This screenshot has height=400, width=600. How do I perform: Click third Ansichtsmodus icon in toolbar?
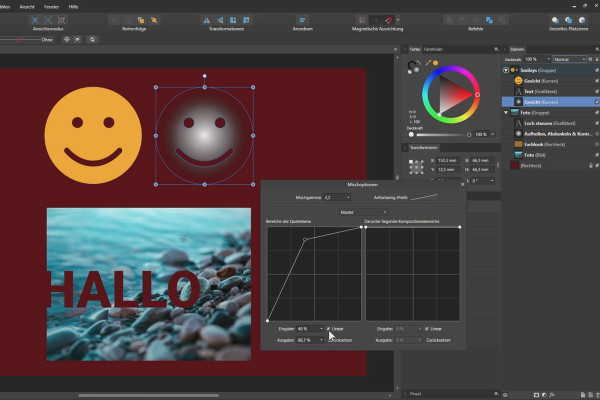pos(61,20)
